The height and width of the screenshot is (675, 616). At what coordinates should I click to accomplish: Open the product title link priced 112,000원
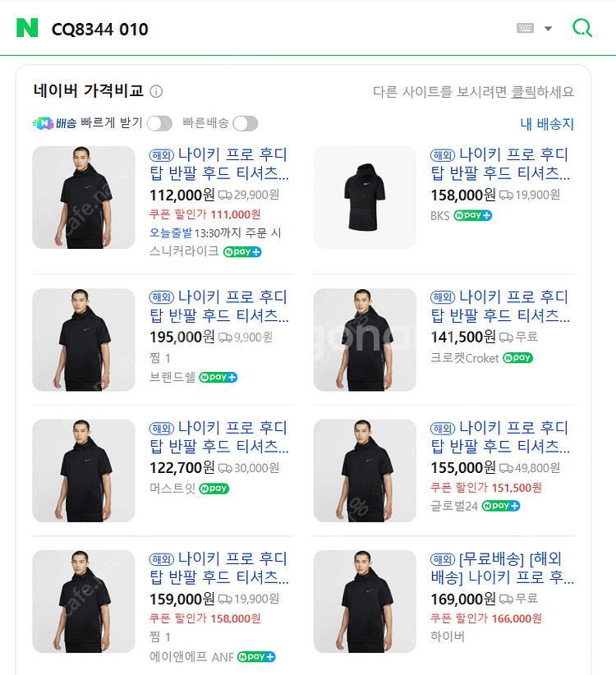click(x=219, y=163)
